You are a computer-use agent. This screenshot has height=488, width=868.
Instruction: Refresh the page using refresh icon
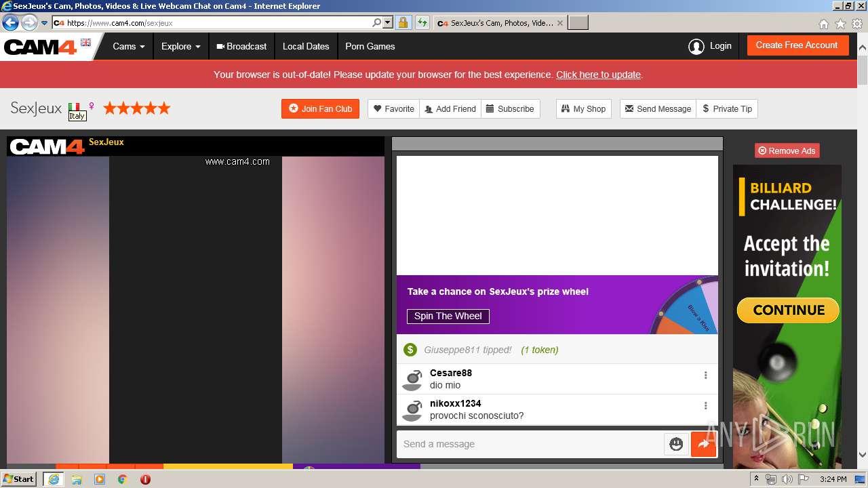(x=422, y=22)
